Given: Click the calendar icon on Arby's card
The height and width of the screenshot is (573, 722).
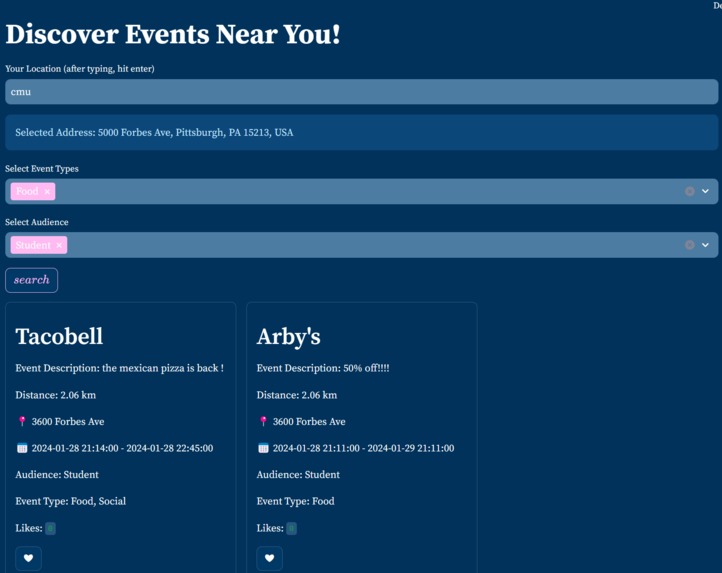Looking at the screenshot, I should coord(263,448).
